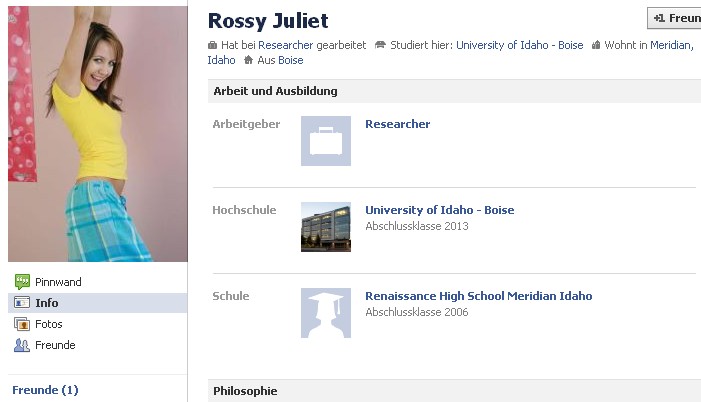Open the University of Idaho building thumbnail

click(x=325, y=227)
